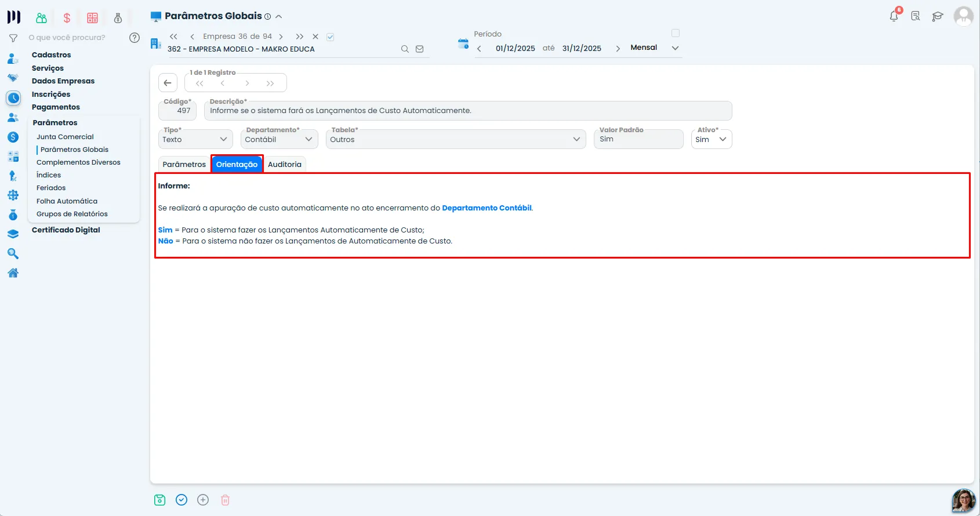Click the circled checkmark confirm icon
Image resolution: width=980 pixels, height=516 pixels.
point(182,500)
